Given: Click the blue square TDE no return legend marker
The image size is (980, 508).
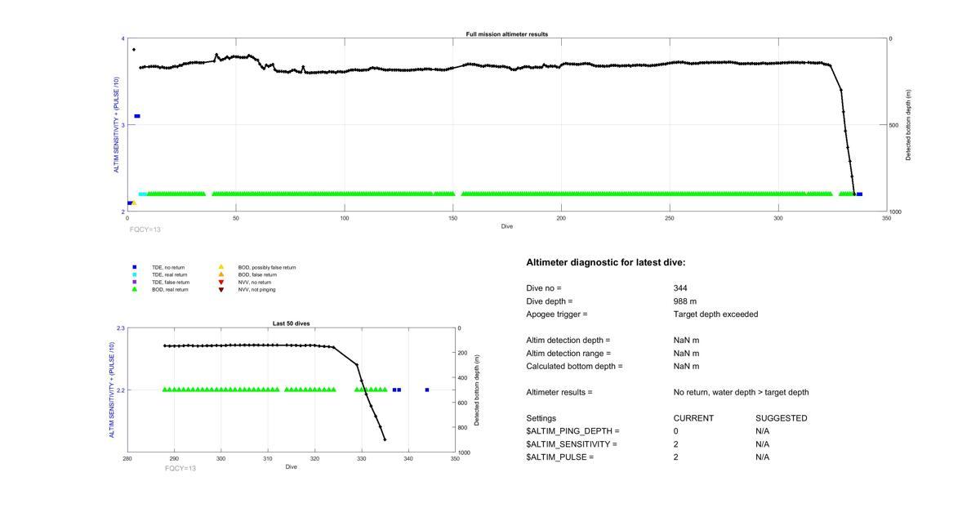Looking at the screenshot, I should point(135,267).
